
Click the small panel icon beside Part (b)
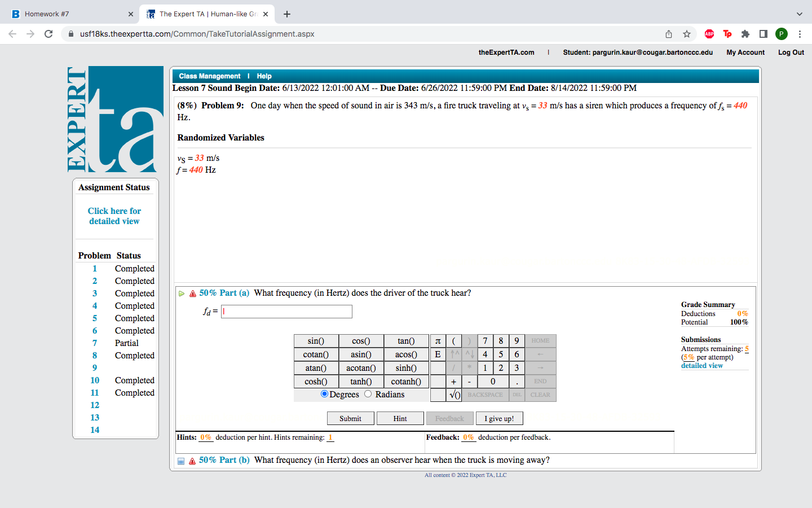click(x=181, y=461)
